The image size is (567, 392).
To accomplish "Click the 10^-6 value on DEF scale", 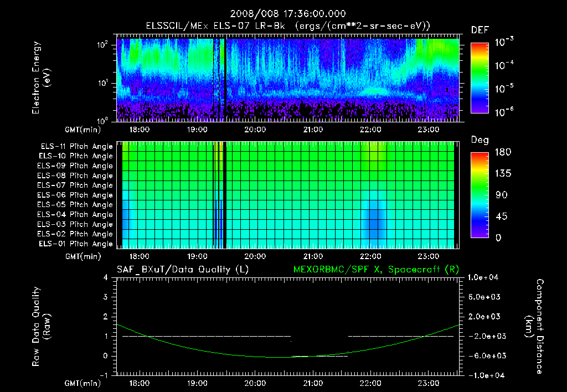I will click(504, 112).
